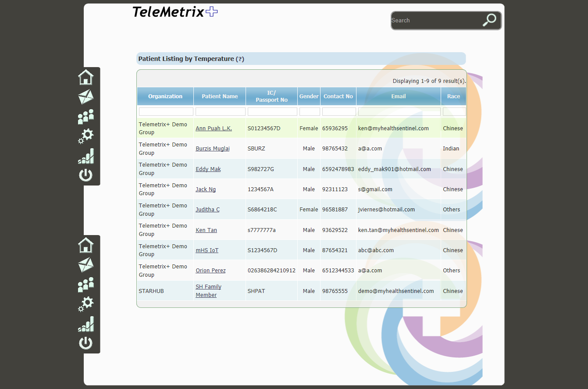Image resolution: width=588 pixels, height=389 pixels.
Task: Click the Email column header
Action: point(398,96)
